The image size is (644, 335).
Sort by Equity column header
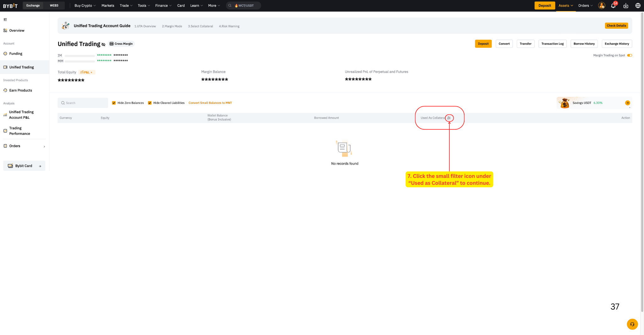[105, 118]
